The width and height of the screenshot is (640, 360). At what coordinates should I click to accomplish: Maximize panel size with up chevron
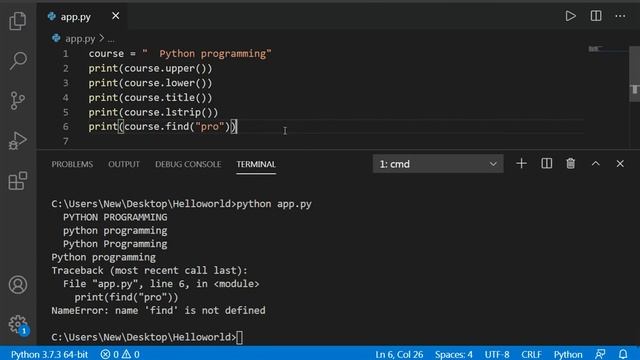tap(596, 164)
